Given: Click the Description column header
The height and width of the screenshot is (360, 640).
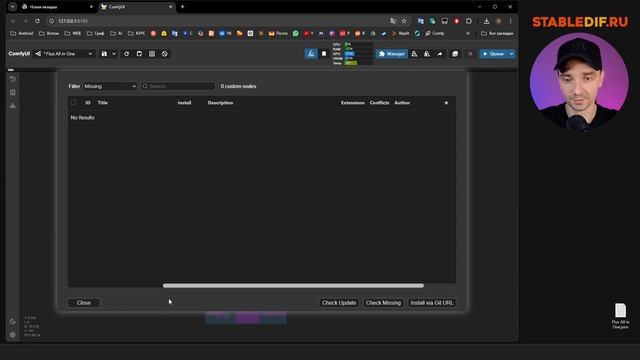Looking at the screenshot, I should [x=220, y=103].
